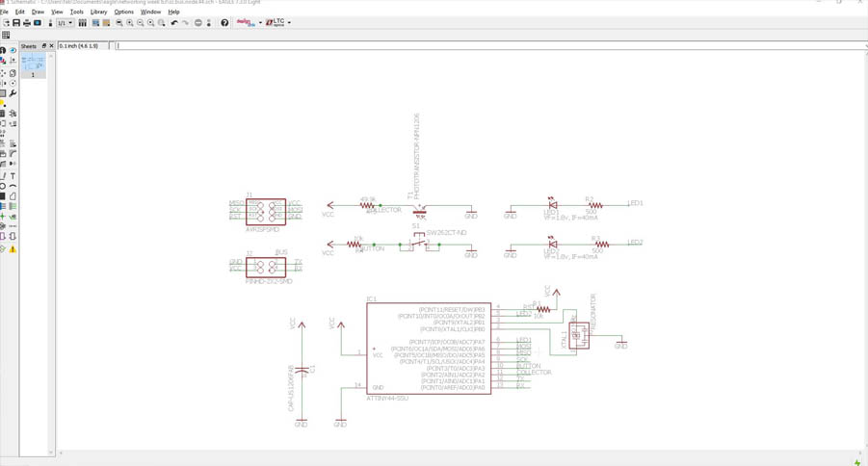The height and width of the screenshot is (466, 868).
Task: Select the Text tool
Action: coord(13,175)
